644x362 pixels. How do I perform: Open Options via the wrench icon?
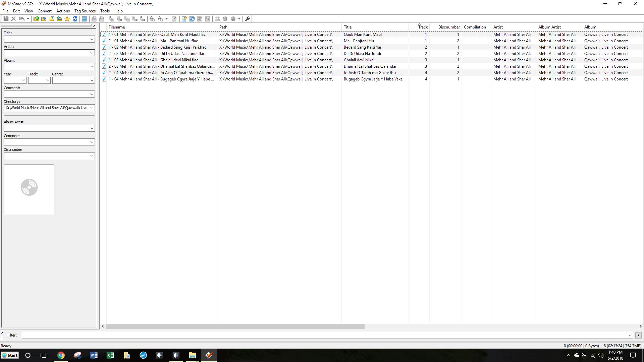[x=248, y=19]
